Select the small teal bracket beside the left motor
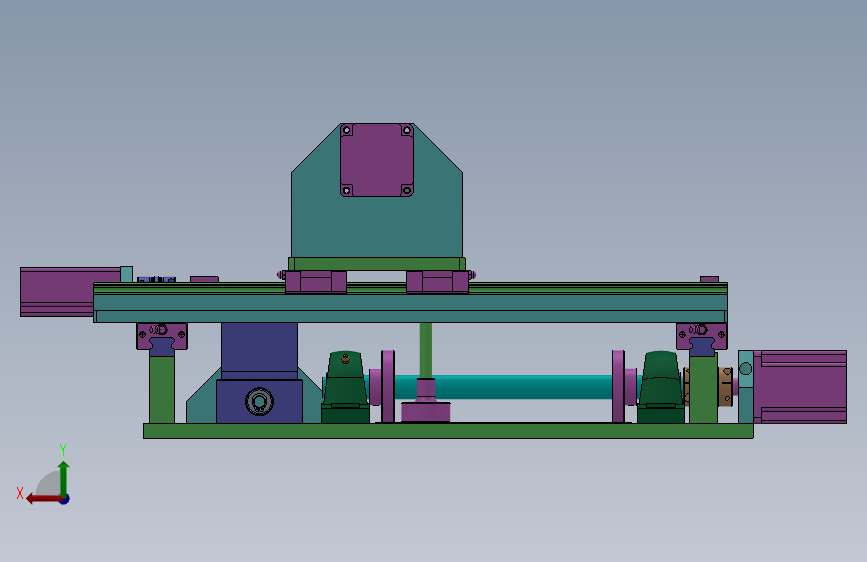Screen dimensions: 867x562 coord(126,274)
